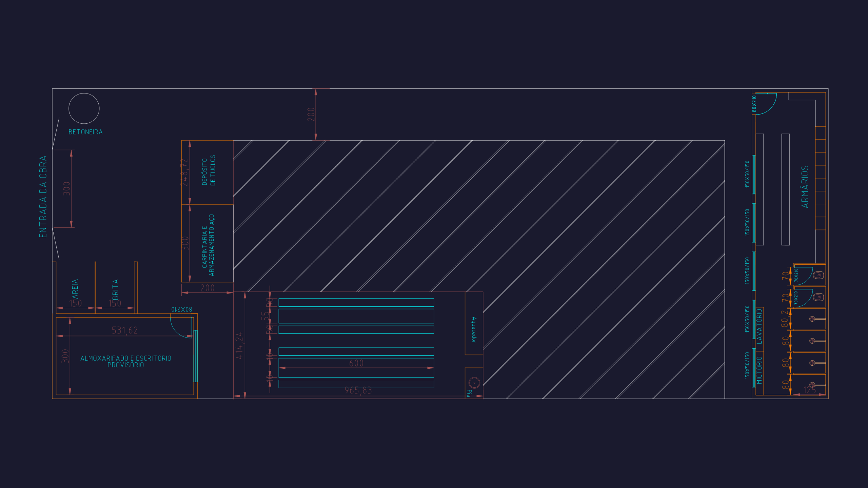Select the 125 dimension value
Viewport: 868px width, 488px height.
point(810,390)
